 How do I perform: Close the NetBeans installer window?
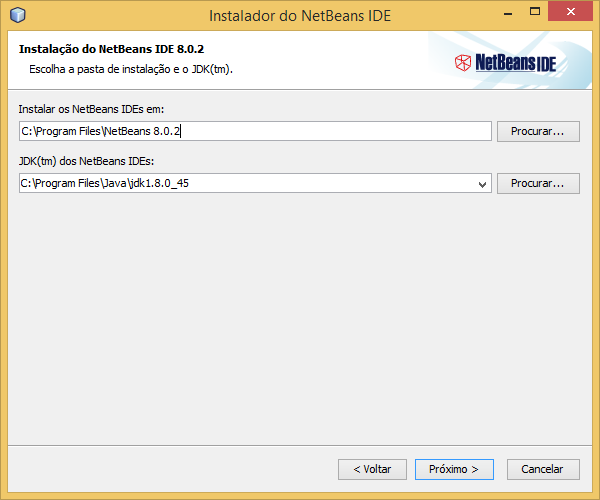click(x=571, y=11)
